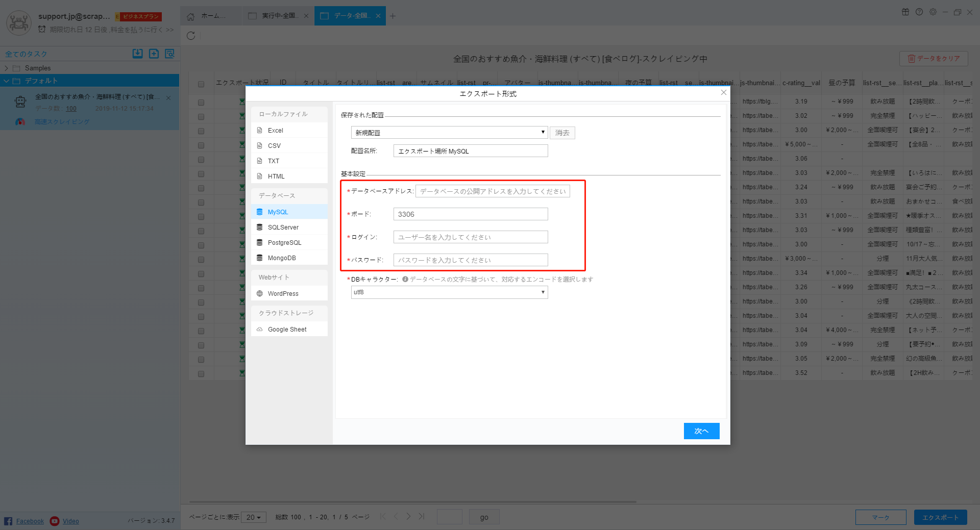Image resolution: width=980 pixels, height=530 pixels.
Task: Click the robot task icon in sidebar
Action: click(20, 102)
